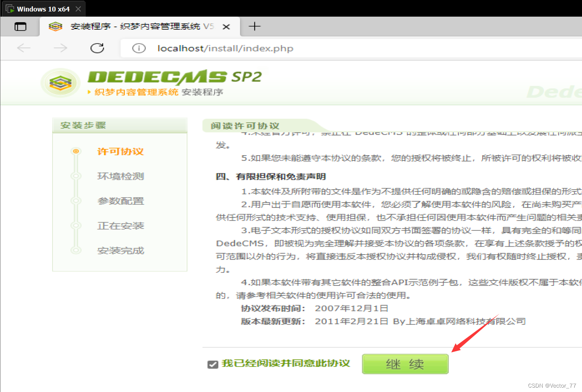Click the date 2007年12月1日
The height and width of the screenshot is (392, 582).
pyautogui.click(x=351, y=308)
